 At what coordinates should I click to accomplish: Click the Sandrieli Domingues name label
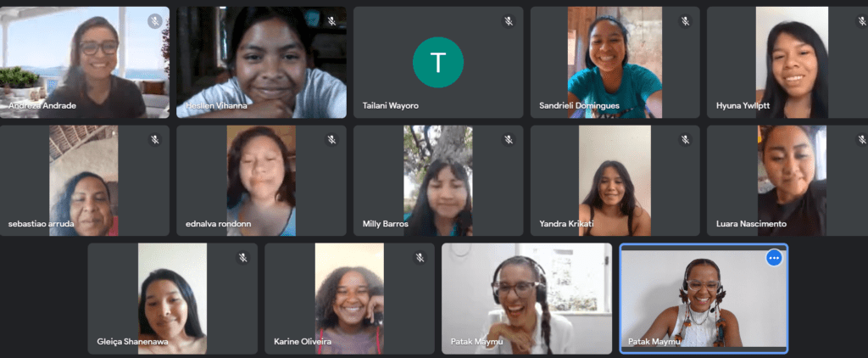(580, 105)
